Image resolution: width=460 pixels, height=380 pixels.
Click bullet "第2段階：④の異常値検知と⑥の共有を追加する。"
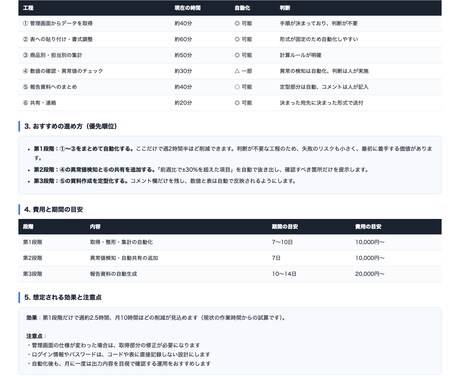click(x=94, y=169)
